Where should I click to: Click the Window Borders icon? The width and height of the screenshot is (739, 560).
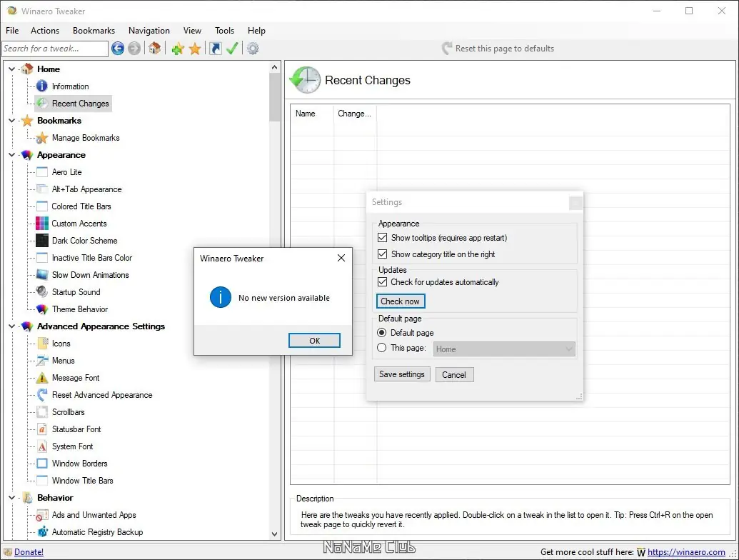[x=42, y=464]
